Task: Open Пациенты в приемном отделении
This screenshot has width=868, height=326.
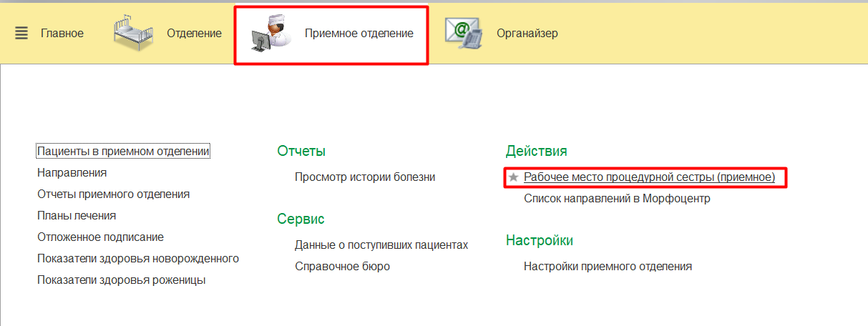Action: click(x=123, y=151)
